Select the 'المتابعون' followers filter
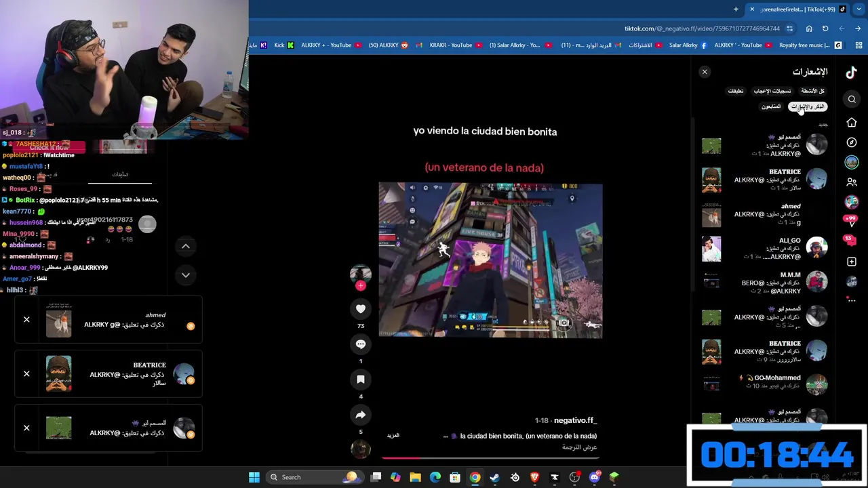This screenshot has height=488, width=868. 771,106
